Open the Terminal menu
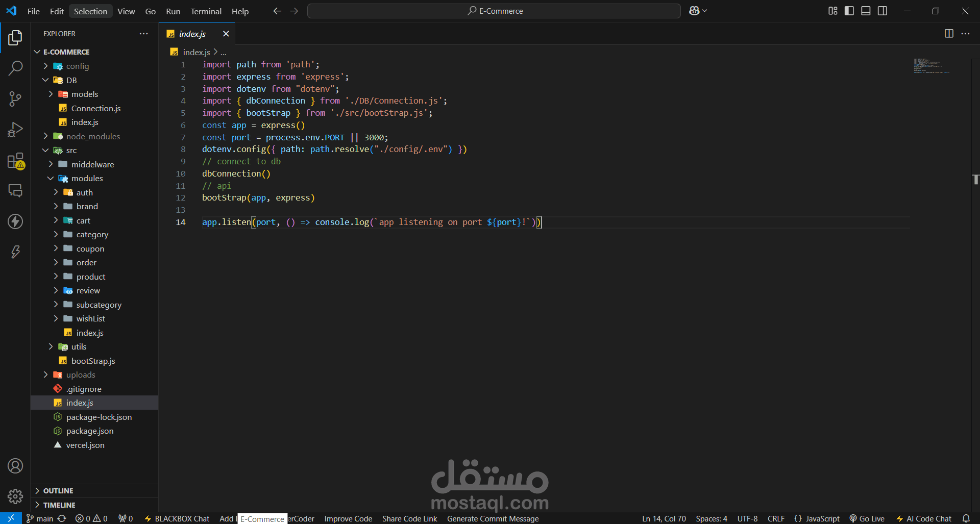This screenshot has height=524, width=980. [x=206, y=11]
